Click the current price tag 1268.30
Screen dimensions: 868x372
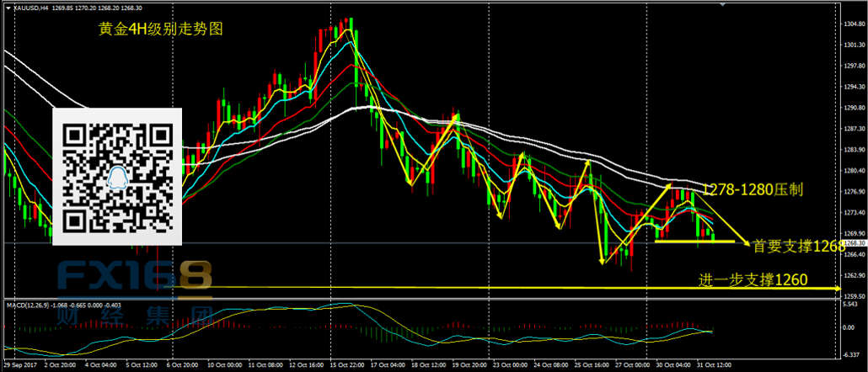pyautogui.click(x=855, y=243)
